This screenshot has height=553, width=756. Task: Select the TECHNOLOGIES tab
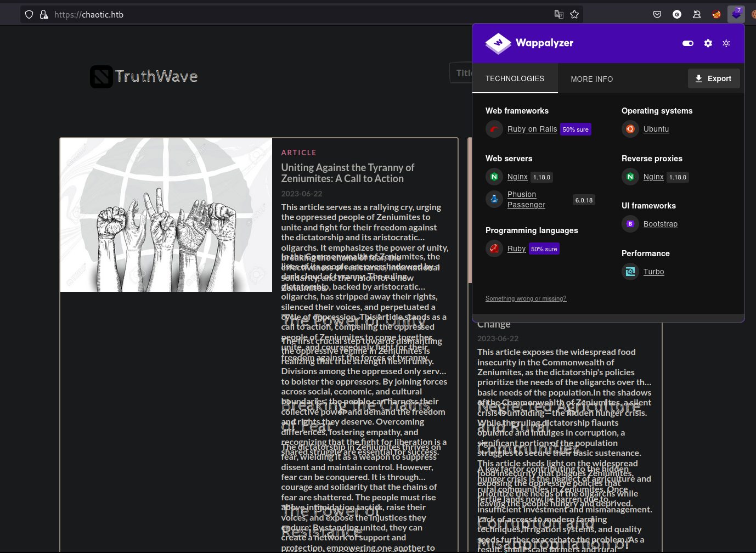[x=515, y=78]
